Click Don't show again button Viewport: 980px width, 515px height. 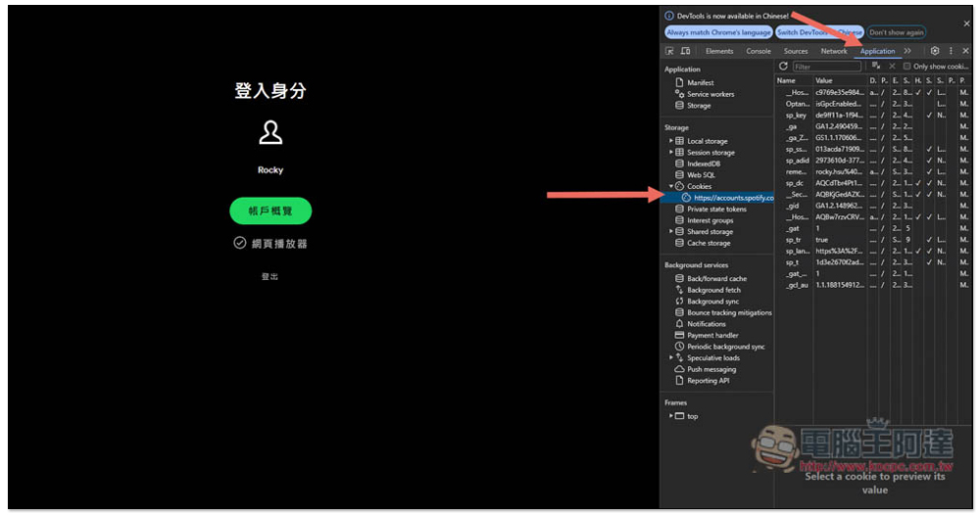[897, 32]
